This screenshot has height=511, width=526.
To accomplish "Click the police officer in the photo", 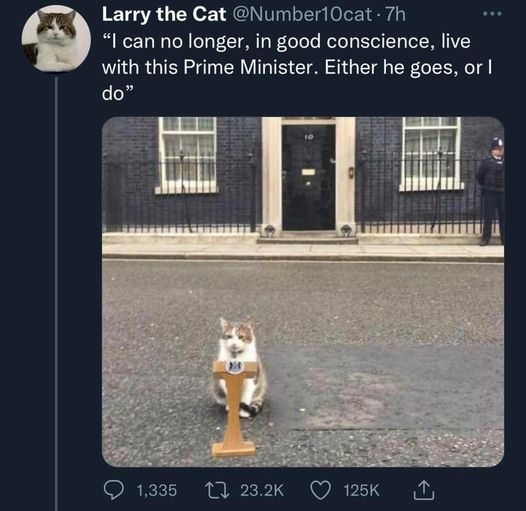I will 491,191.
